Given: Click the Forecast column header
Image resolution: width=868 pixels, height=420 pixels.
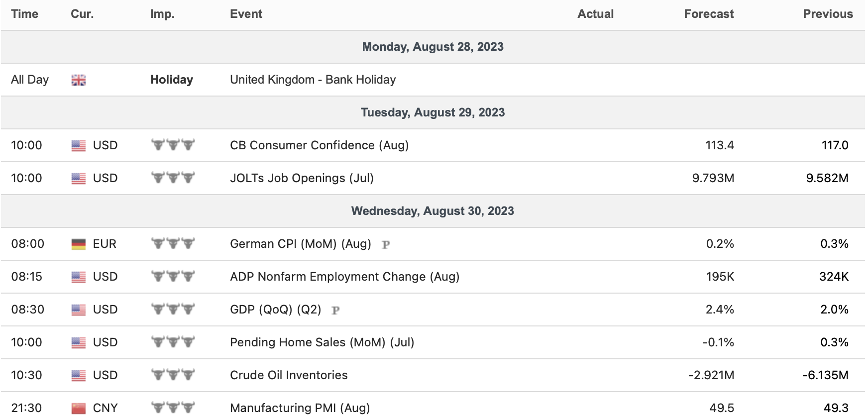Looking at the screenshot, I should (x=708, y=14).
